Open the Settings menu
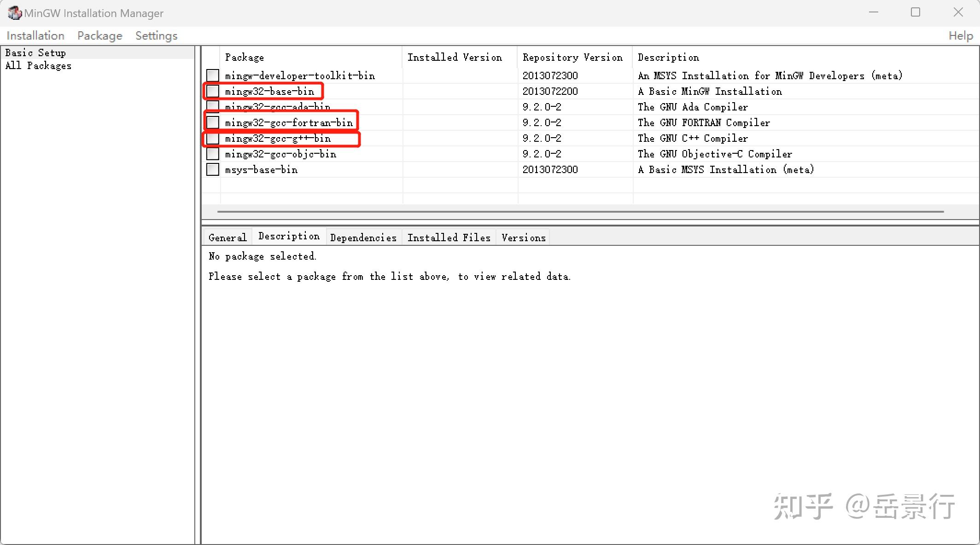The image size is (980, 545). click(156, 36)
